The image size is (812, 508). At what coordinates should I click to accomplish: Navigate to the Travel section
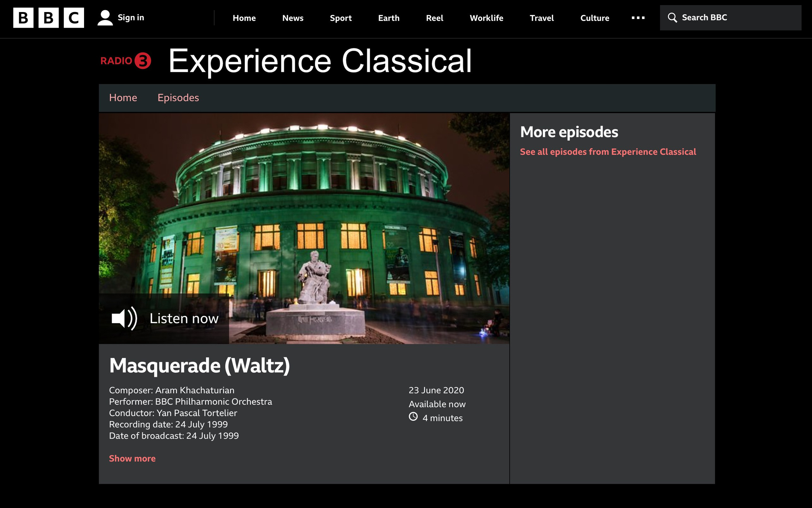541,18
